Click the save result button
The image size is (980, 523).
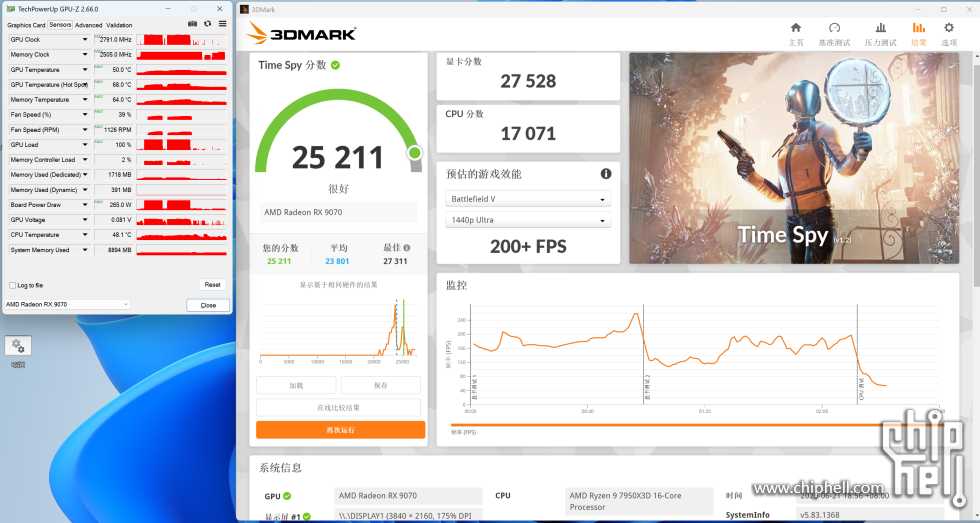[x=381, y=385]
